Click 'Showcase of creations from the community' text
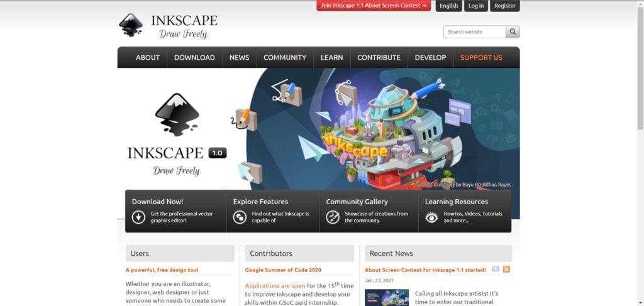The height and width of the screenshot is (306, 644). coord(376,217)
